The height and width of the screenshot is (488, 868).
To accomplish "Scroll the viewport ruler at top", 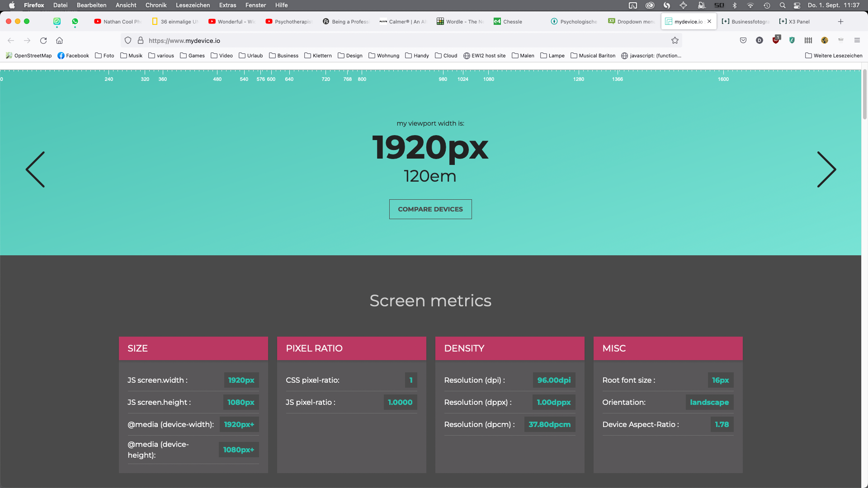I will click(x=434, y=78).
